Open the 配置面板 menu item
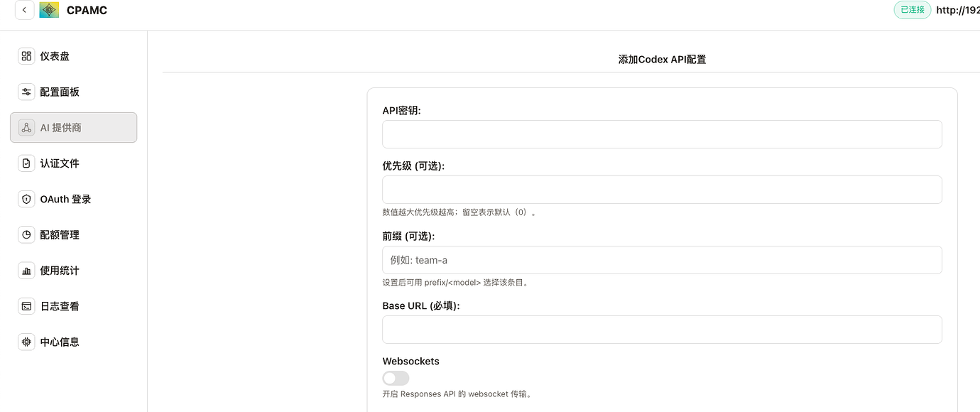Viewport: 980px width, 412px height. 74,92
